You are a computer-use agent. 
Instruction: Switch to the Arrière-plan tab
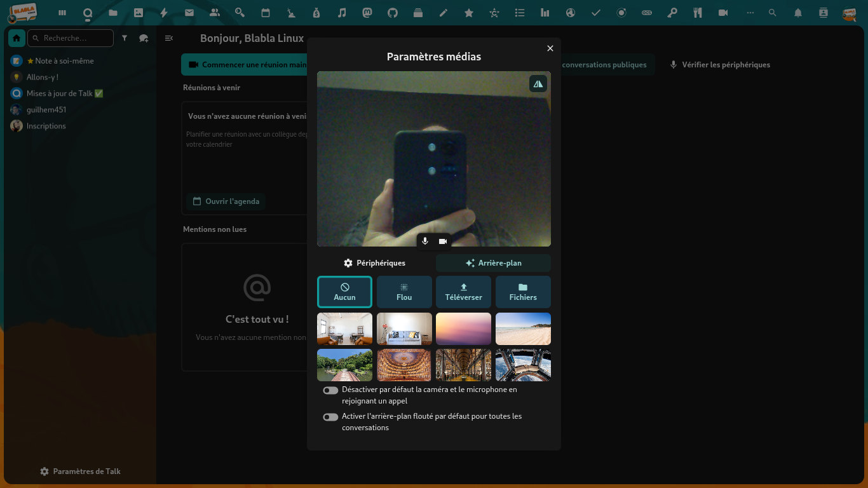coord(493,263)
